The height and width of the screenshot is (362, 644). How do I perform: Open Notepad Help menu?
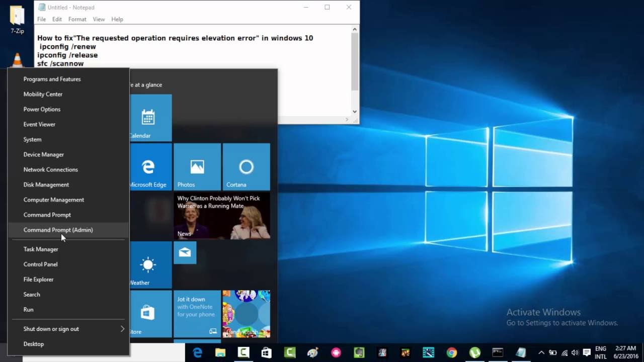[117, 19]
